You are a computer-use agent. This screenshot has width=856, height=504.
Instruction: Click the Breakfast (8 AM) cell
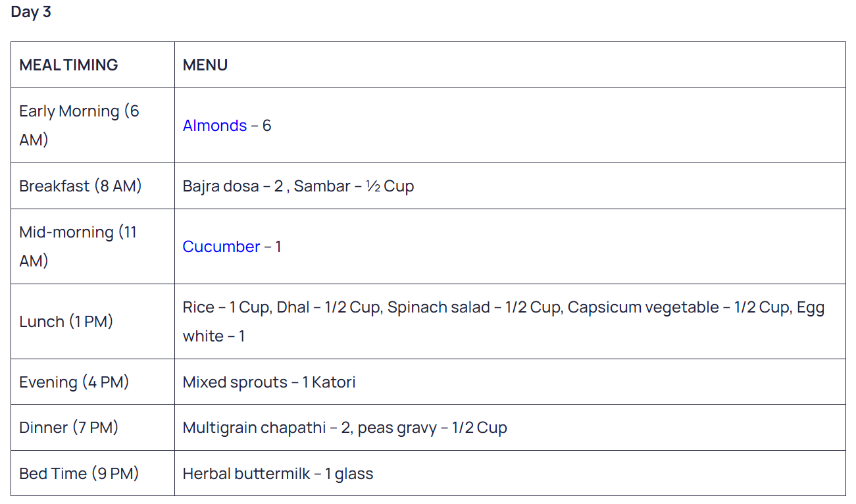(93, 186)
